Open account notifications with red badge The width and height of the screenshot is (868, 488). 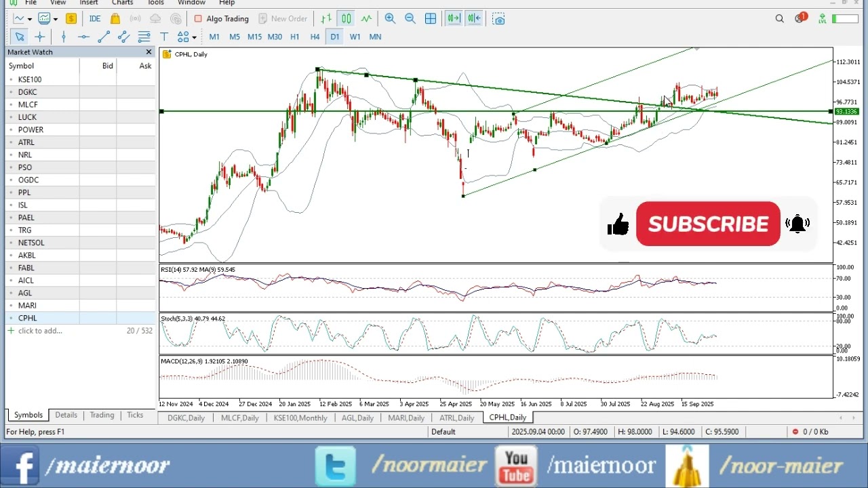801,18
